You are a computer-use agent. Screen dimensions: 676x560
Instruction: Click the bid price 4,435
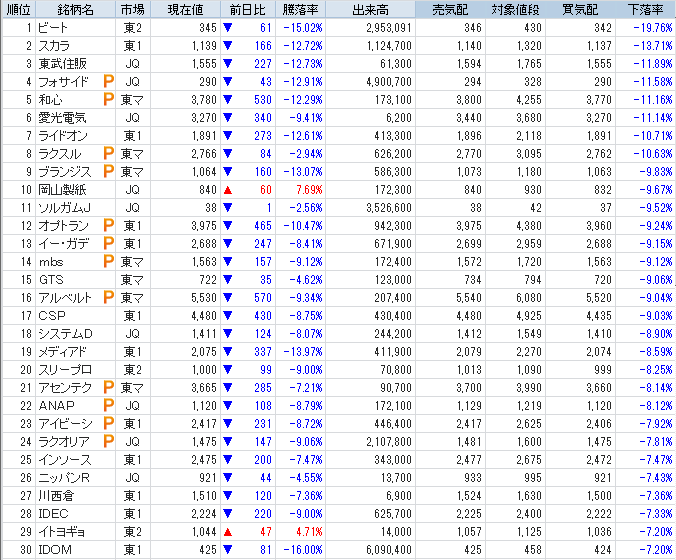(599, 316)
